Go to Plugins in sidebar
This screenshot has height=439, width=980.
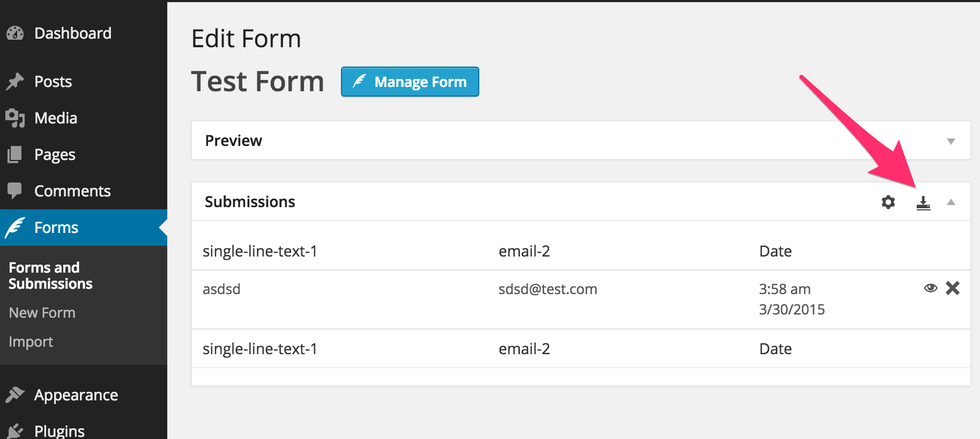pyautogui.click(x=59, y=431)
